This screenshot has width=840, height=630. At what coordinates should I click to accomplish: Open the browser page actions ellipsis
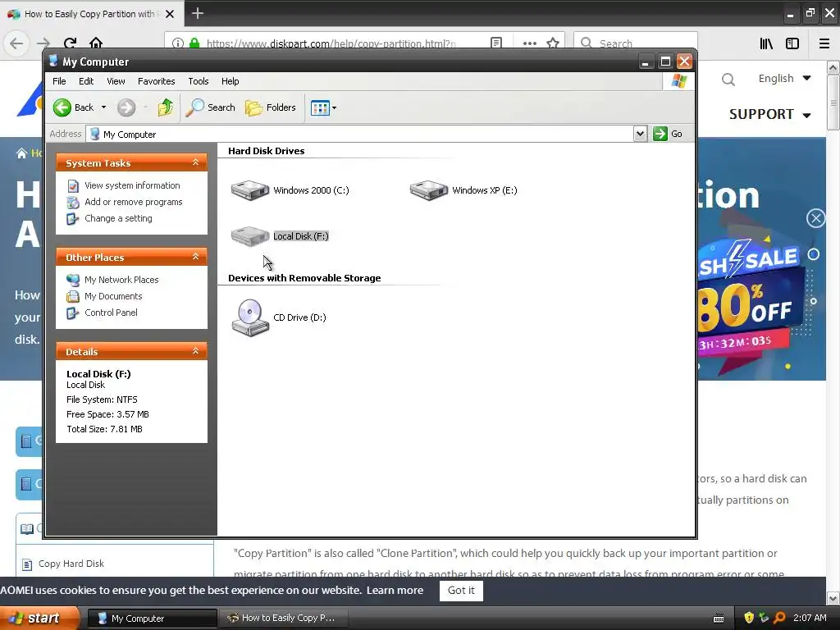pyautogui.click(x=529, y=43)
